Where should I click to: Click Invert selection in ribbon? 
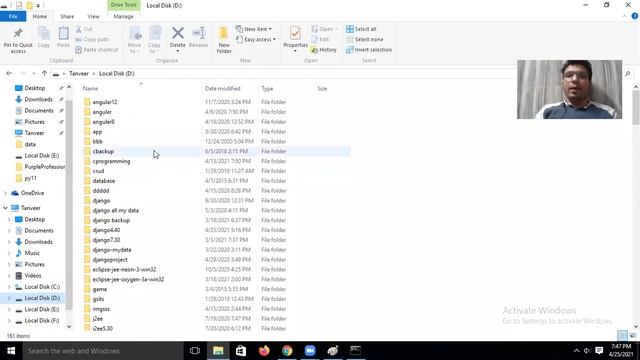(x=369, y=49)
